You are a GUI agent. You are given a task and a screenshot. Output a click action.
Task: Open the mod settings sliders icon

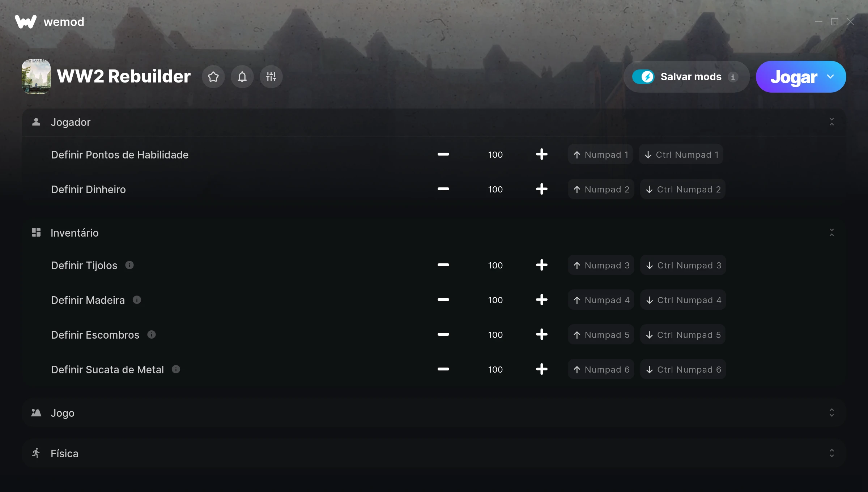pos(271,77)
